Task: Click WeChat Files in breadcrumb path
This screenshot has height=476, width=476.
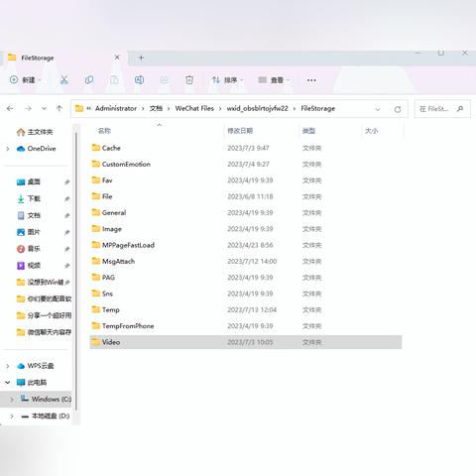Action: pos(194,108)
